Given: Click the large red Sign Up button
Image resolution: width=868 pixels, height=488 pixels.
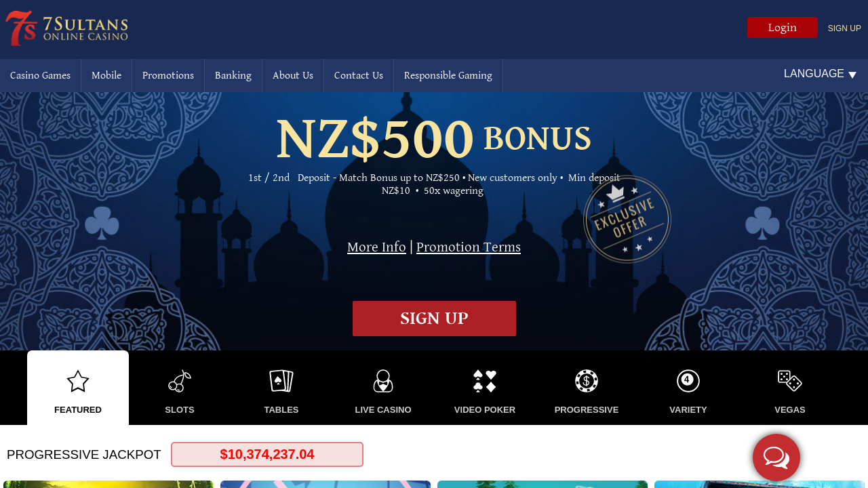Looking at the screenshot, I should 434,319.
